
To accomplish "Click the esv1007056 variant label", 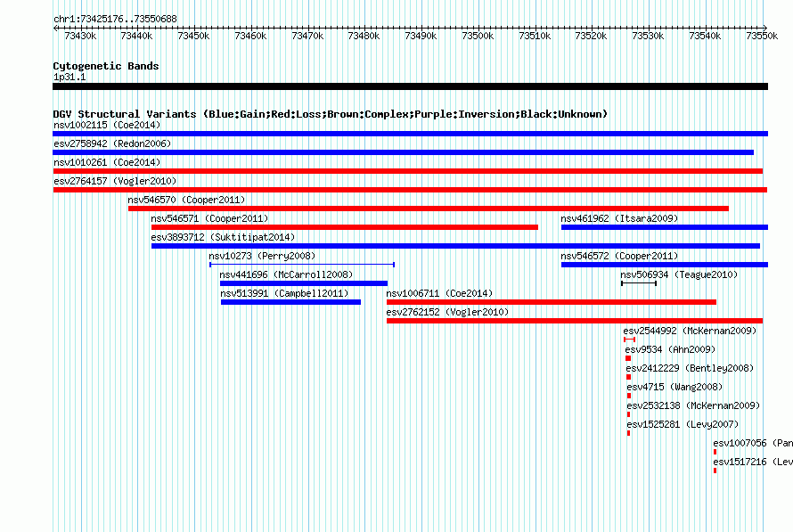I will (x=753, y=443).
